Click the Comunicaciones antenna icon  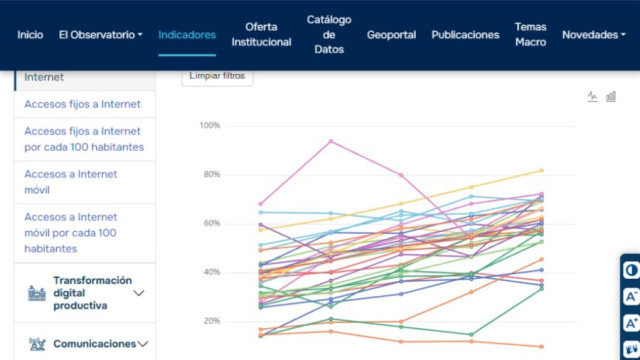pos(37,344)
